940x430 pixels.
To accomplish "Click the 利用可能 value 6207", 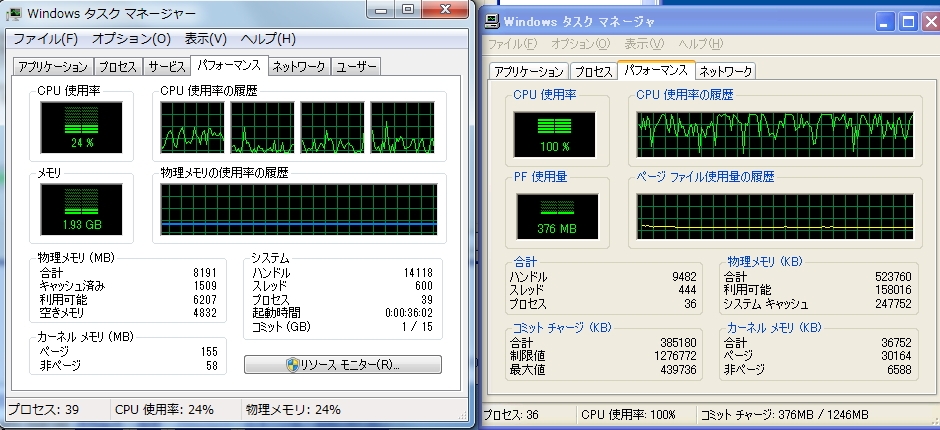I will pyautogui.click(x=205, y=299).
